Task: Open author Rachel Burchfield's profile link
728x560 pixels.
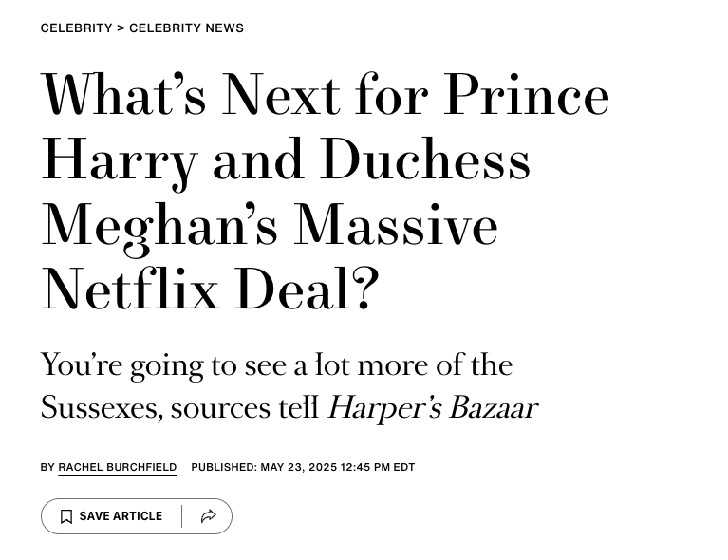Action: (117, 467)
